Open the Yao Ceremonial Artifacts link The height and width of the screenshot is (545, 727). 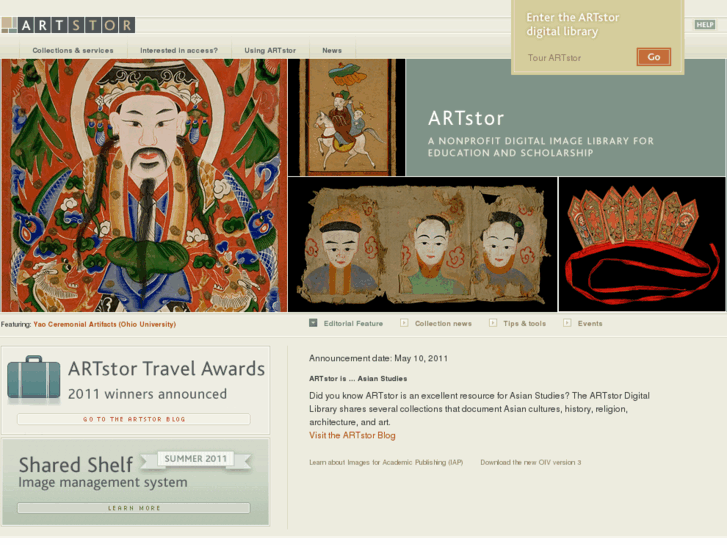[104, 324]
